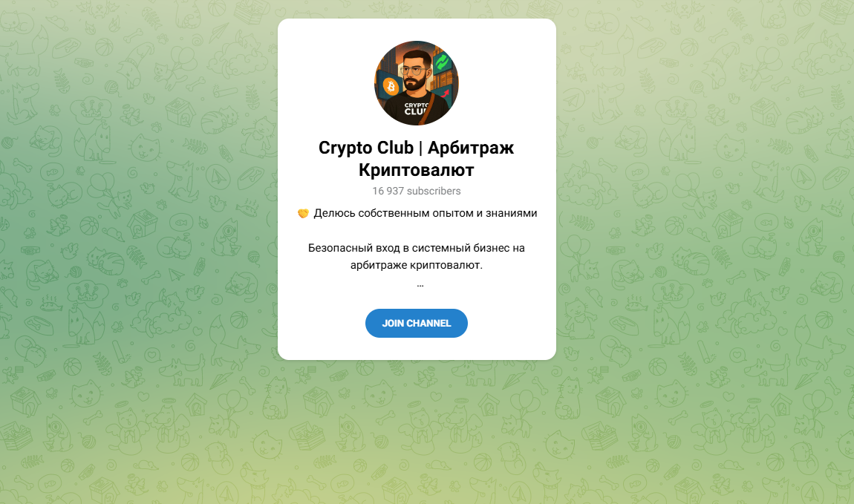The image size is (854, 504).
Task: Click the man's glasses in the avatar
Action: click(x=412, y=71)
